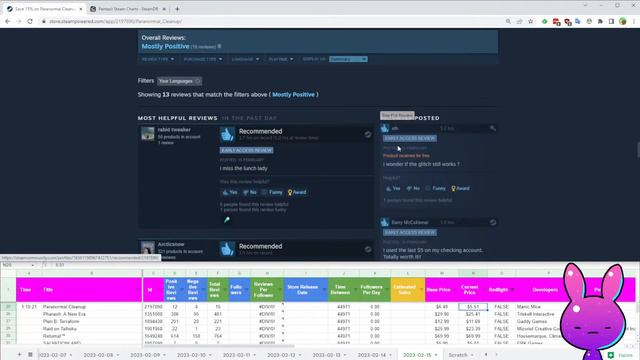
Task: Click the help icon next to Mostly Positive
Action: tap(220, 47)
